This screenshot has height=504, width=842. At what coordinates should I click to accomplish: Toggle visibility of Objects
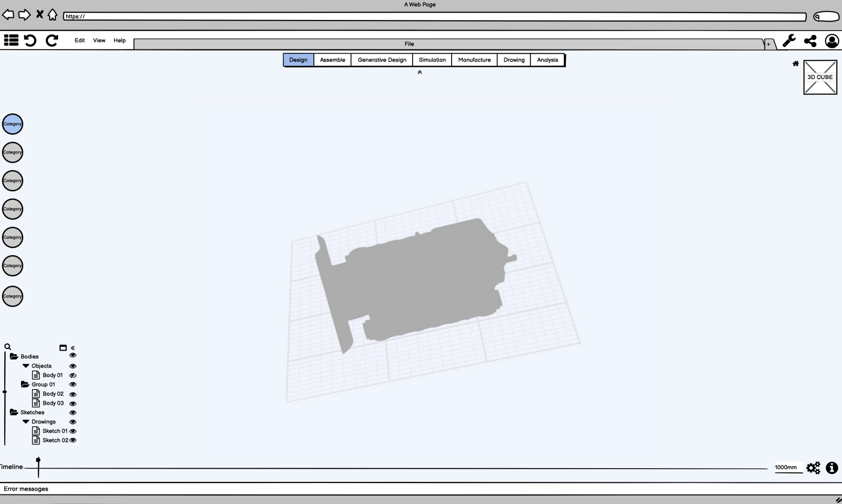[x=73, y=366]
